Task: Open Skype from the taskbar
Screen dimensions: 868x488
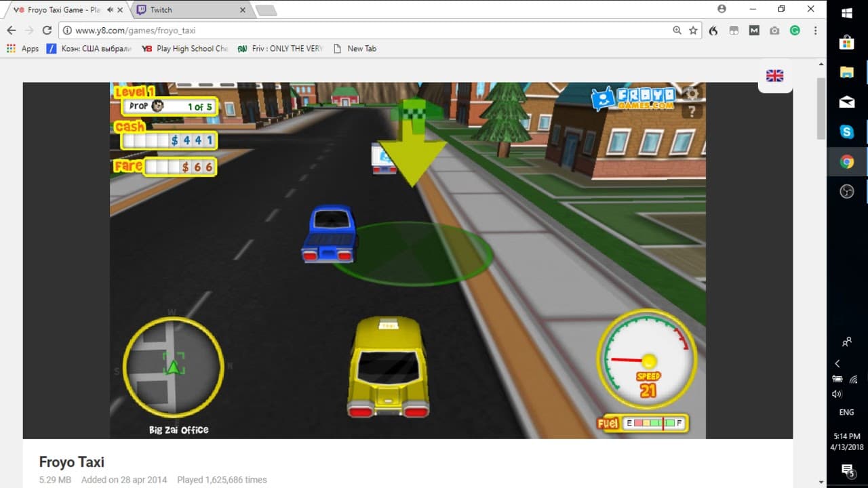Action: 846,131
